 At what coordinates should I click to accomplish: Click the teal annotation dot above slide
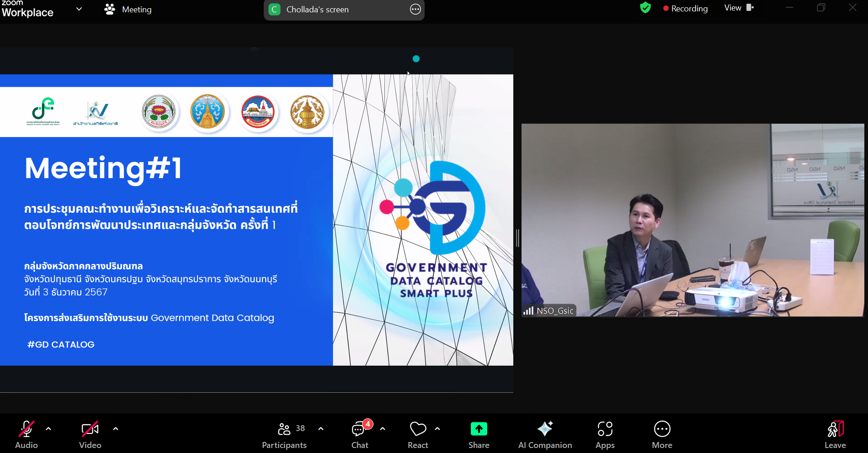point(416,58)
